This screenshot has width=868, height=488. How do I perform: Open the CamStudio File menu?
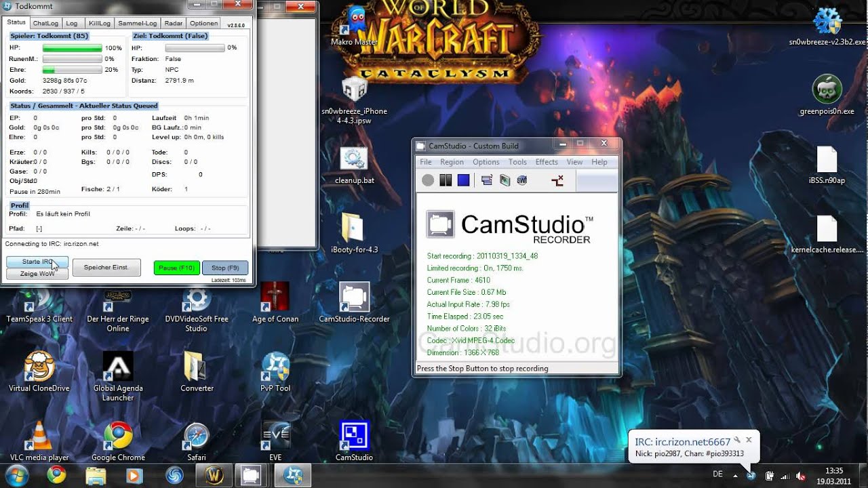pyautogui.click(x=426, y=162)
